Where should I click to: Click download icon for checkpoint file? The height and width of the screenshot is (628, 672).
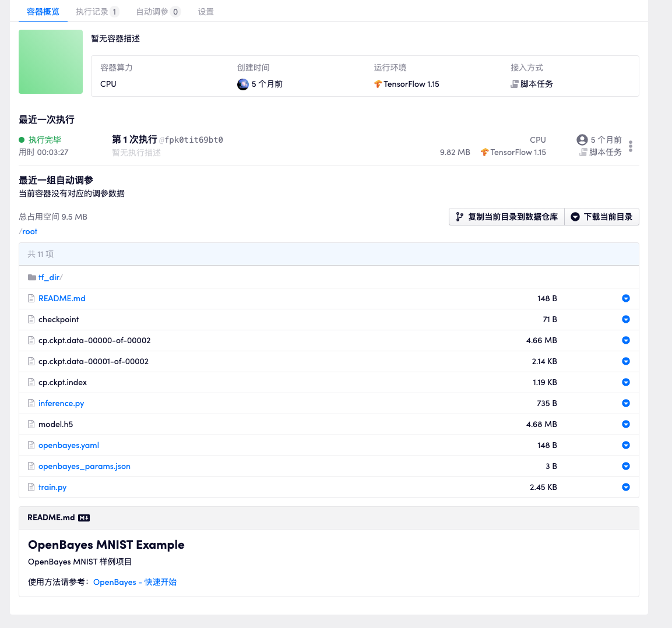pyautogui.click(x=626, y=319)
